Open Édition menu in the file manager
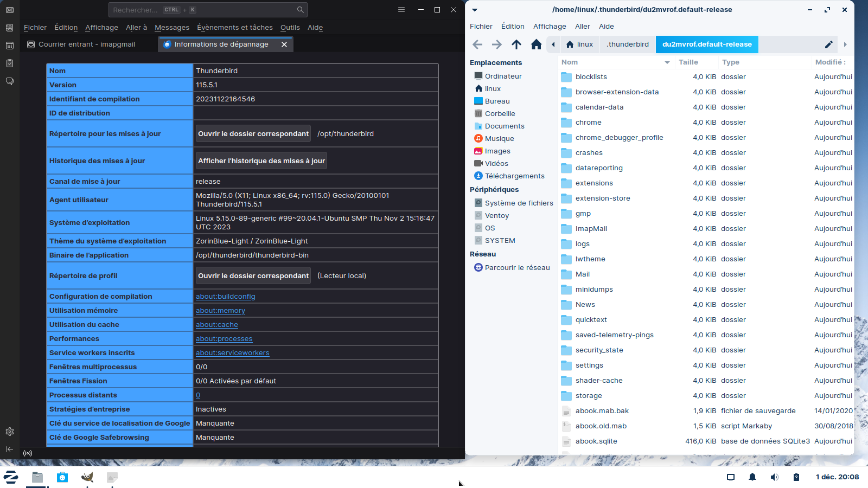 tap(513, 27)
